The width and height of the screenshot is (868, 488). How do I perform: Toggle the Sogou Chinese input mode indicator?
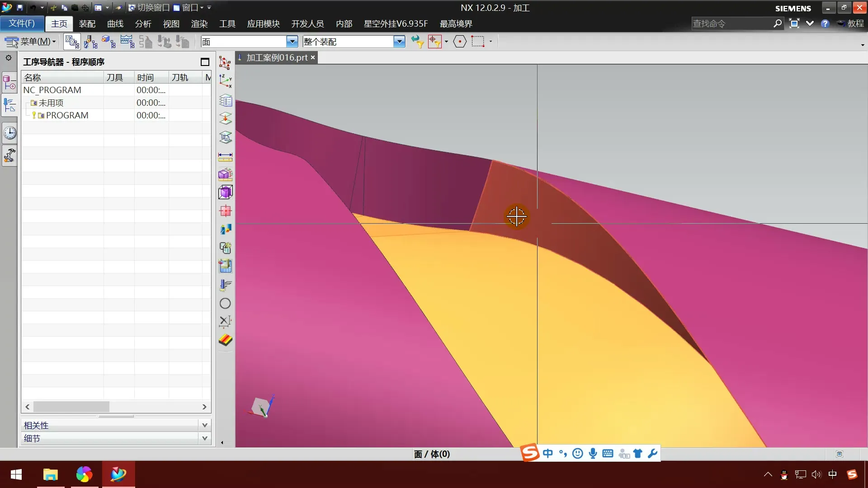pos(547,453)
